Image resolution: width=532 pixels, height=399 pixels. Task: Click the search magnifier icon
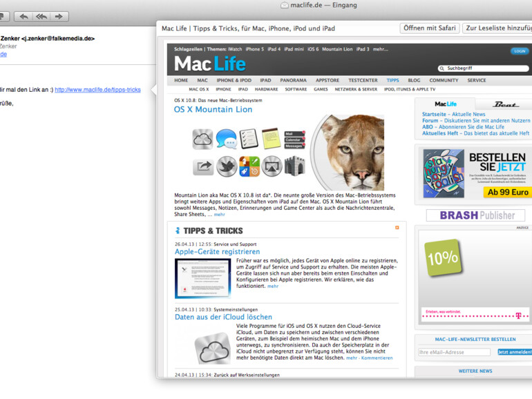coord(441,68)
